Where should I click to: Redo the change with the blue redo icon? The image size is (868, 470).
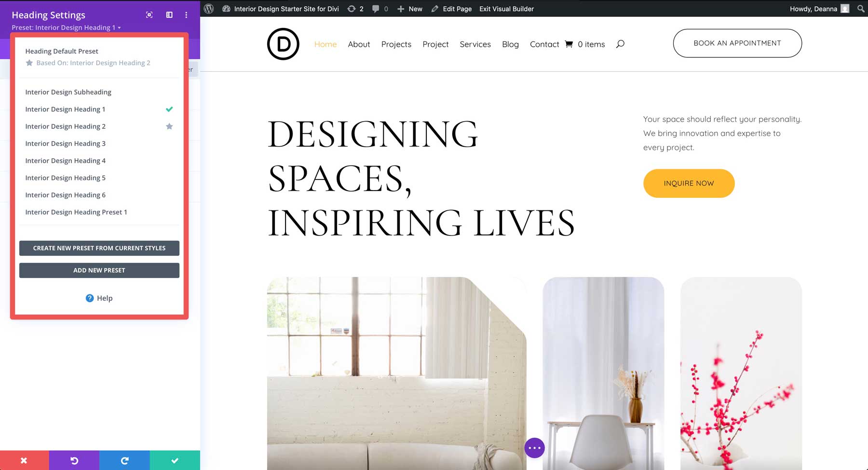[x=124, y=460]
